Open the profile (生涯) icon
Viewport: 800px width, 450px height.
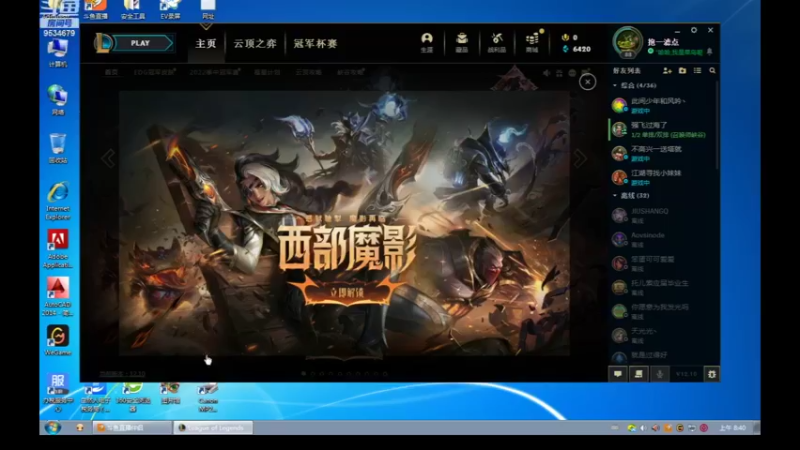(427, 42)
